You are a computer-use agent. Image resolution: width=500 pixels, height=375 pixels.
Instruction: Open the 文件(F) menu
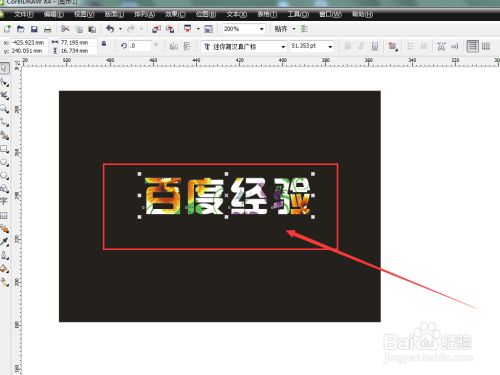(x=24, y=14)
